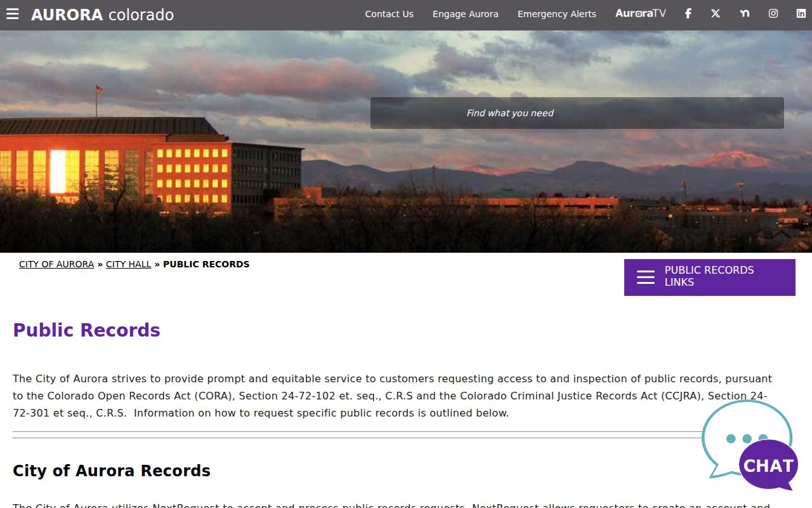Image resolution: width=812 pixels, height=508 pixels.
Task: Click the Public Records page heading
Action: point(86,330)
